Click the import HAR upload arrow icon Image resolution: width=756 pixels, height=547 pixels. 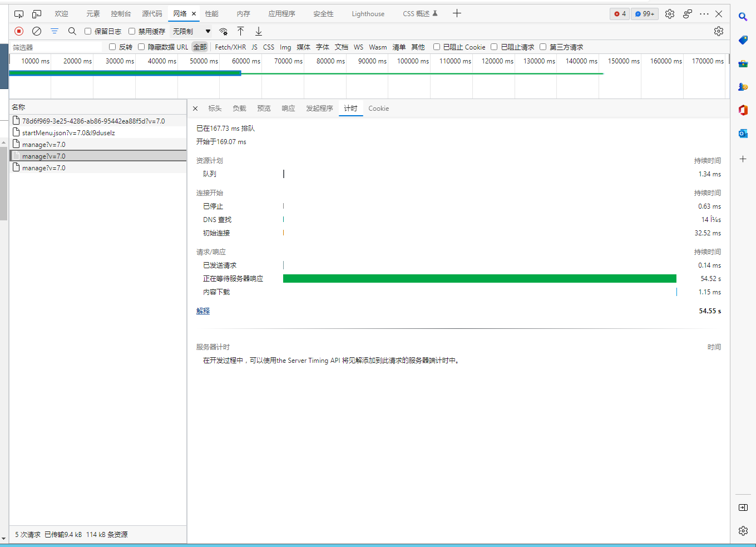(241, 31)
